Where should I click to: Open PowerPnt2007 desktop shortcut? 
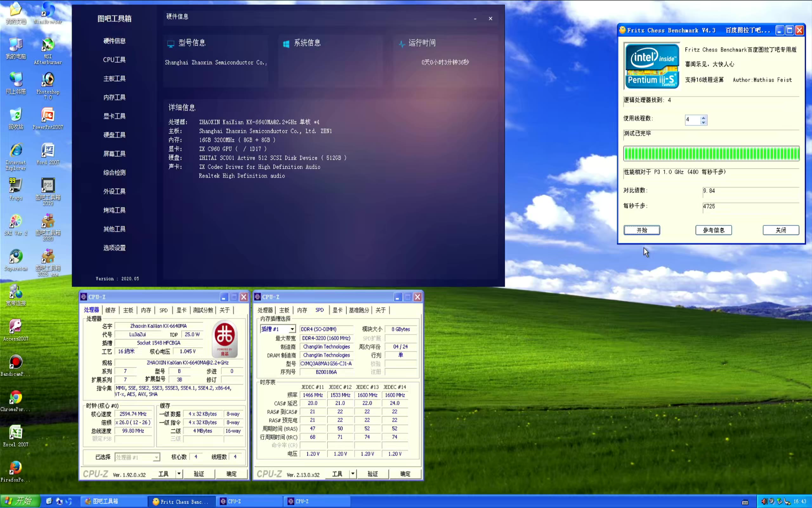click(x=48, y=118)
